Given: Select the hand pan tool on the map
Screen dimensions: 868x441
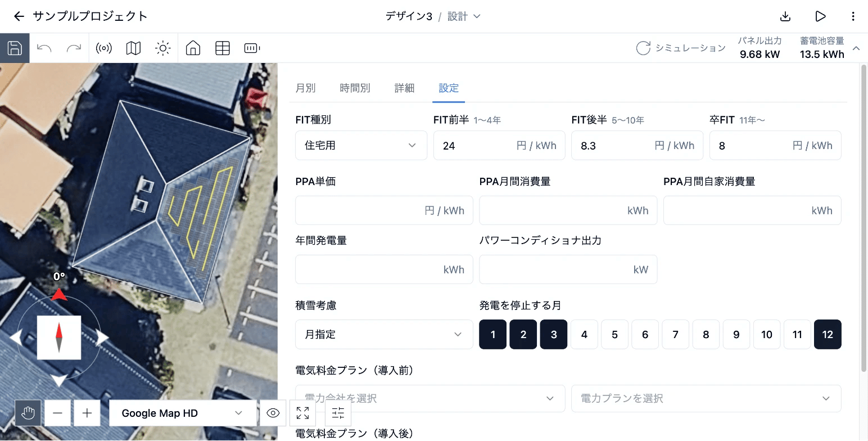Looking at the screenshot, I should click(x=28, y=413).
